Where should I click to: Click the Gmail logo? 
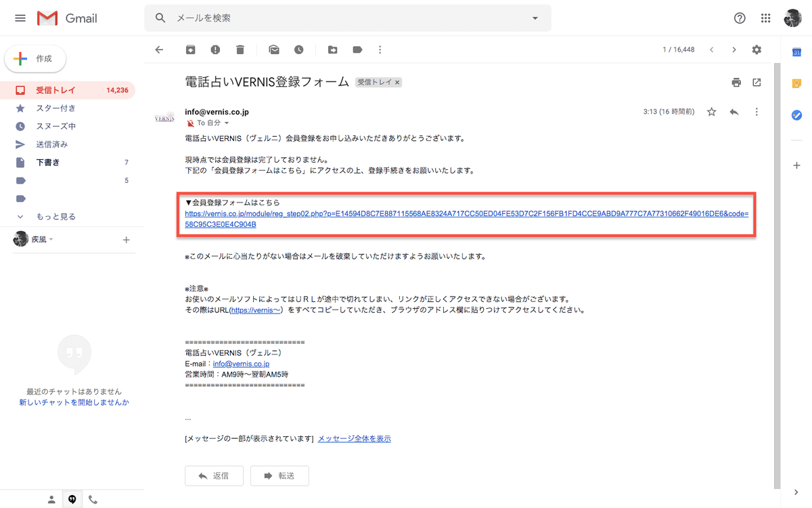tap(67, 18)
